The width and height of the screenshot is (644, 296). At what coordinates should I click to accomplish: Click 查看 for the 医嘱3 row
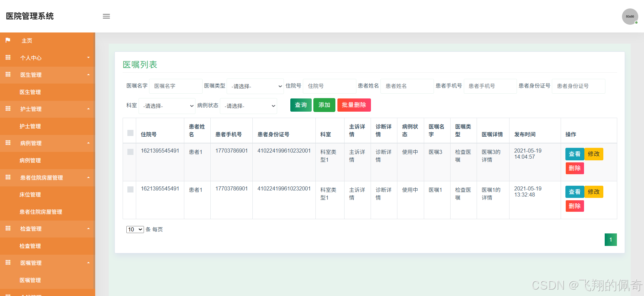click(x=575, y=154)
